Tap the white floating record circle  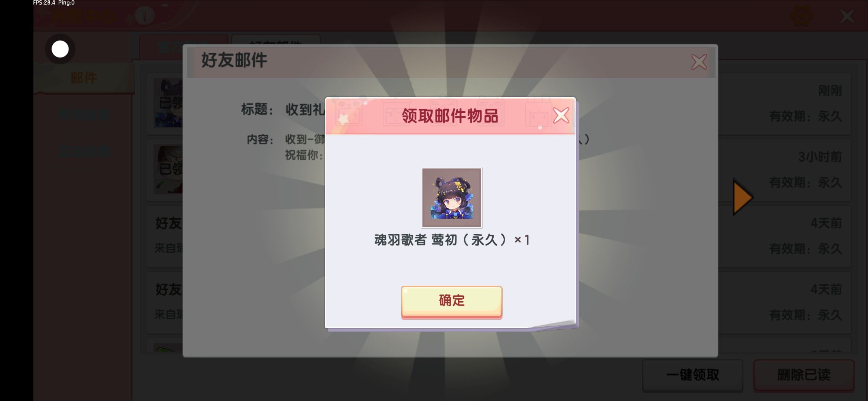(x=60, y=49)
